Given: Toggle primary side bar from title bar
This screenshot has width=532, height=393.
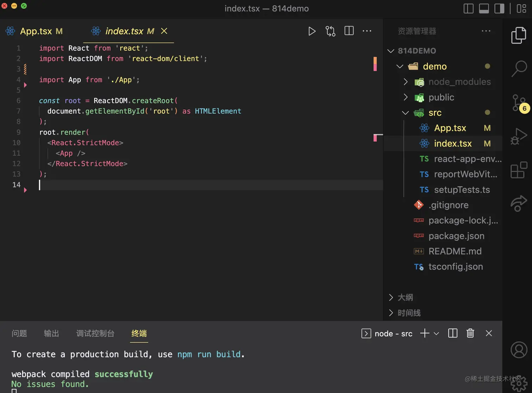Looking at the screenshot, I should tap(469, 8).
